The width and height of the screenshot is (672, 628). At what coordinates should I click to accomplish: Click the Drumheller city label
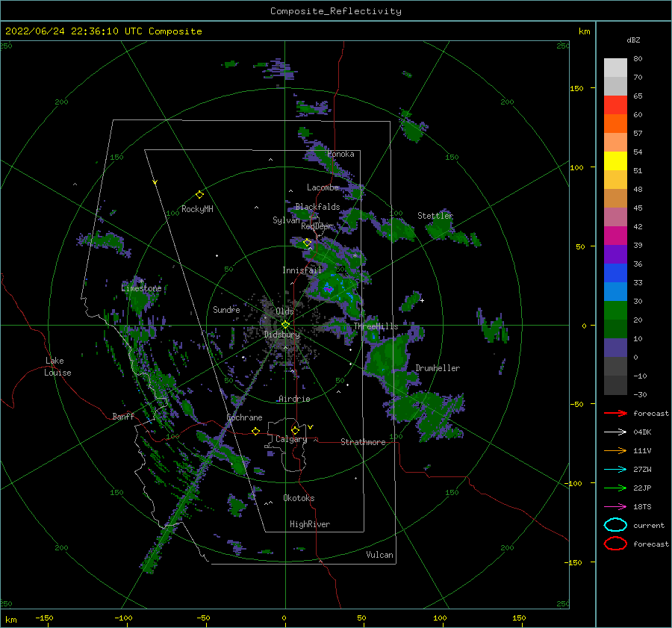click(438, 368)
